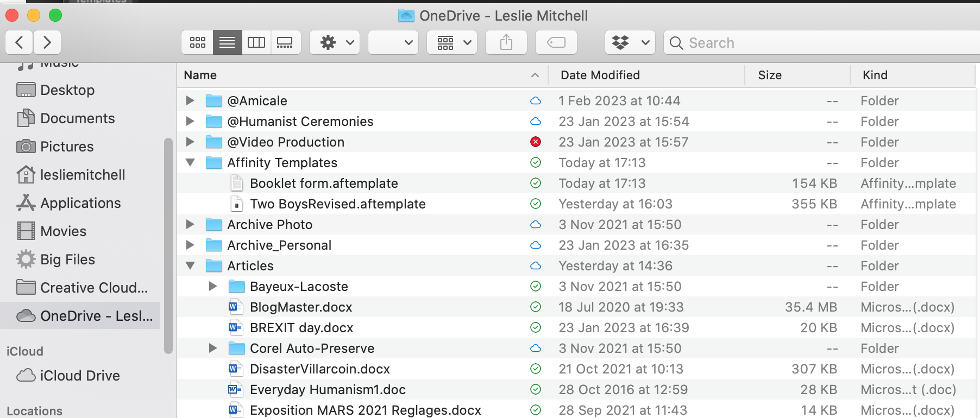The width and height of the screenshot is (980, 418).
Task: Click the sidebar vertical scrollbar
Action: click(168, 246)
